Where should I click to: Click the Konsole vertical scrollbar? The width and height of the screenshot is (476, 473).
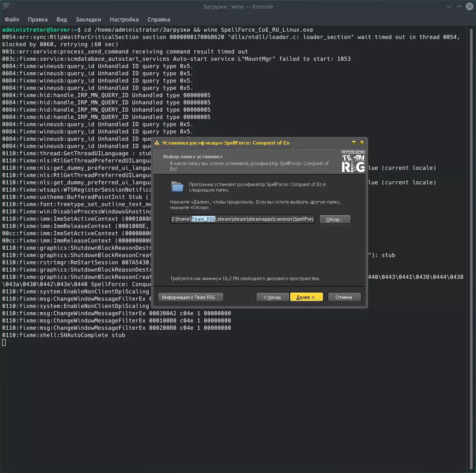471,248
